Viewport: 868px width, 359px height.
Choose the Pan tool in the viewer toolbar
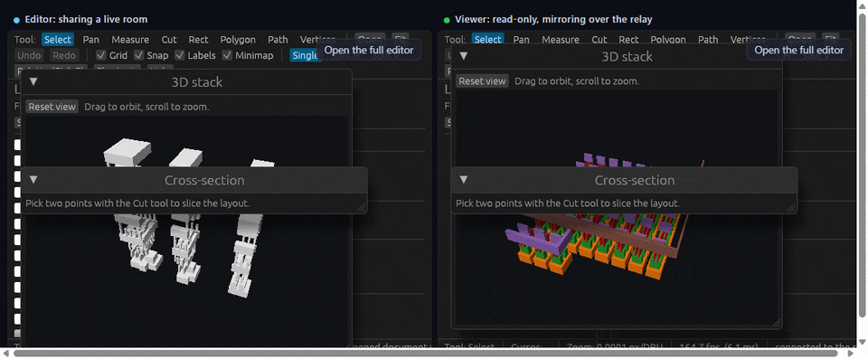521,39
